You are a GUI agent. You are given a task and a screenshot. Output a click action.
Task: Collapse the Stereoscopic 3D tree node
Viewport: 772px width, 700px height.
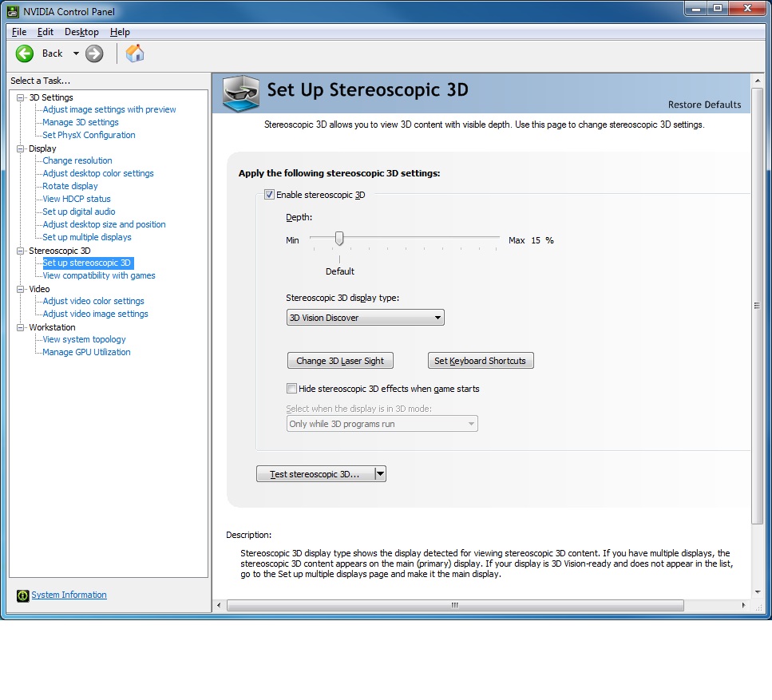tap(20, 251)
